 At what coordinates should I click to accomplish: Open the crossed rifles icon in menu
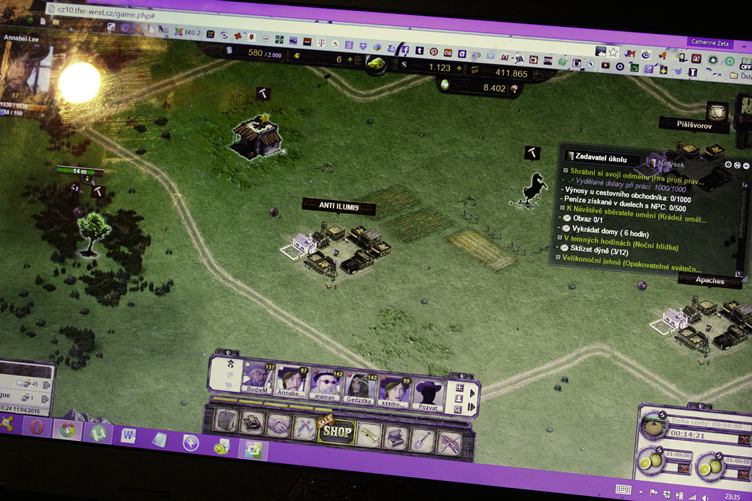(451, 442)
